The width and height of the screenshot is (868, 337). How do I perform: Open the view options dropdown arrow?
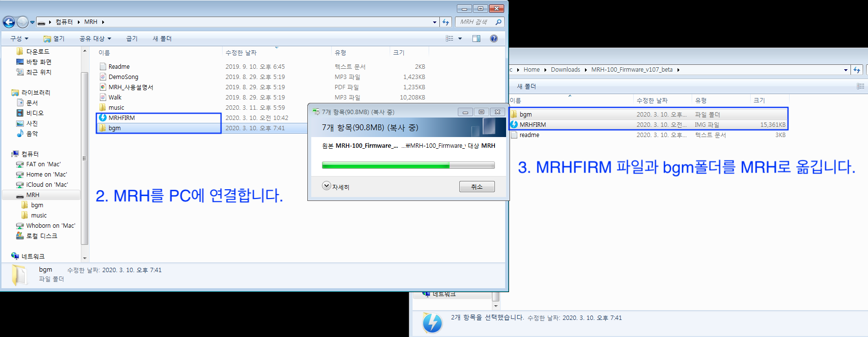tap(460, 39)
